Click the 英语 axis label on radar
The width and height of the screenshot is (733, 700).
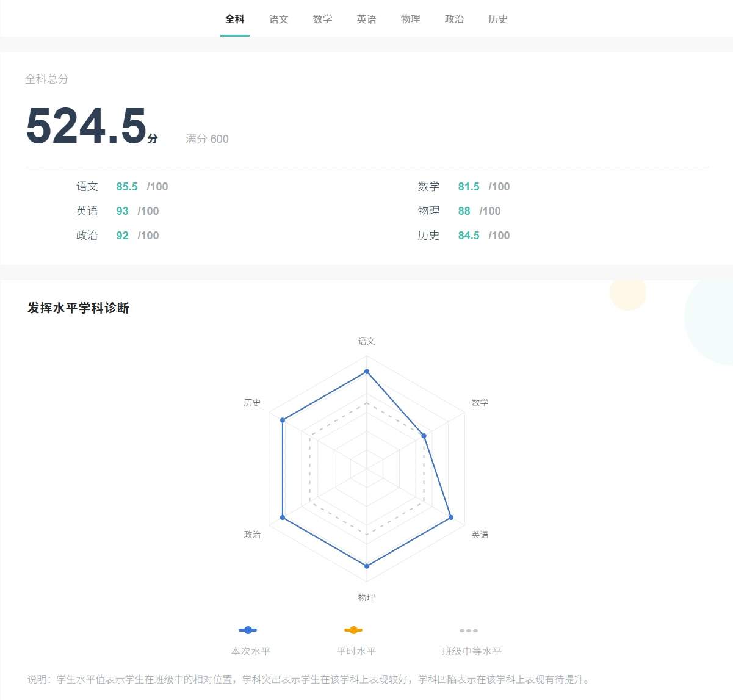480,535
